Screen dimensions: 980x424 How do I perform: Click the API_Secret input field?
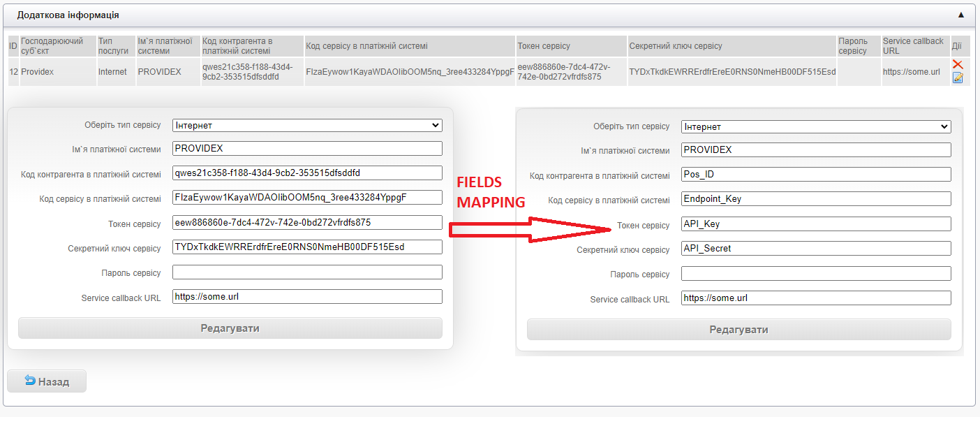pos(816,249)
